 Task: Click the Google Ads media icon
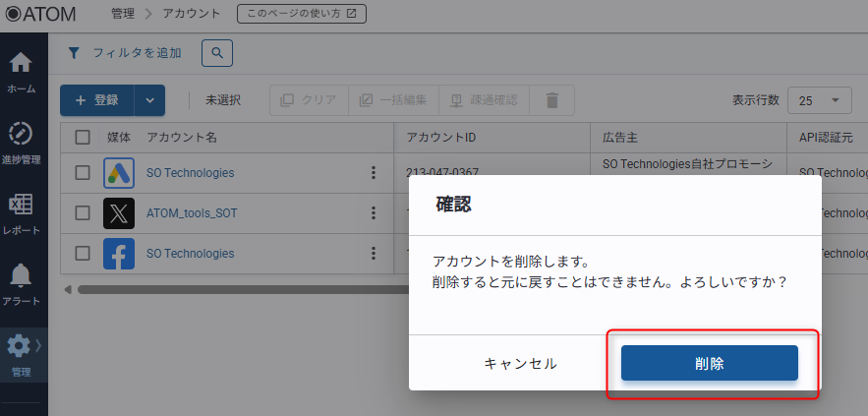point(119,173)
